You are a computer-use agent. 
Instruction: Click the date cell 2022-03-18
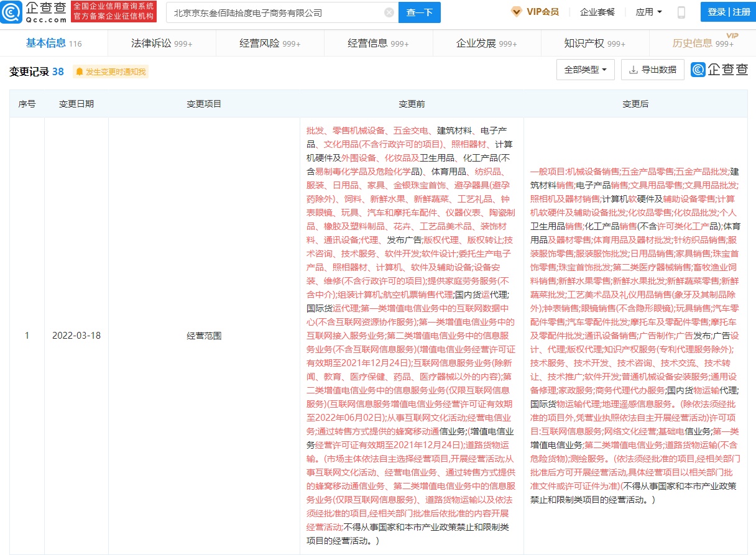(76, 336)
